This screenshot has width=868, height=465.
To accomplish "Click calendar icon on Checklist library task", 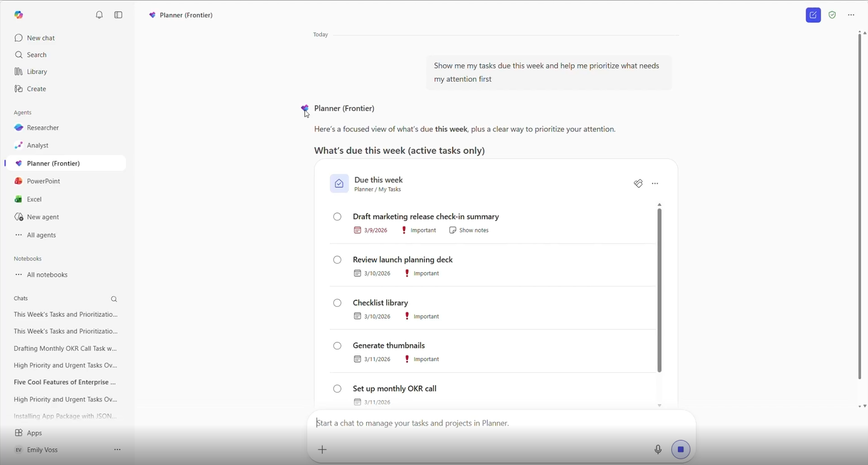I will [x=357, y=316].
